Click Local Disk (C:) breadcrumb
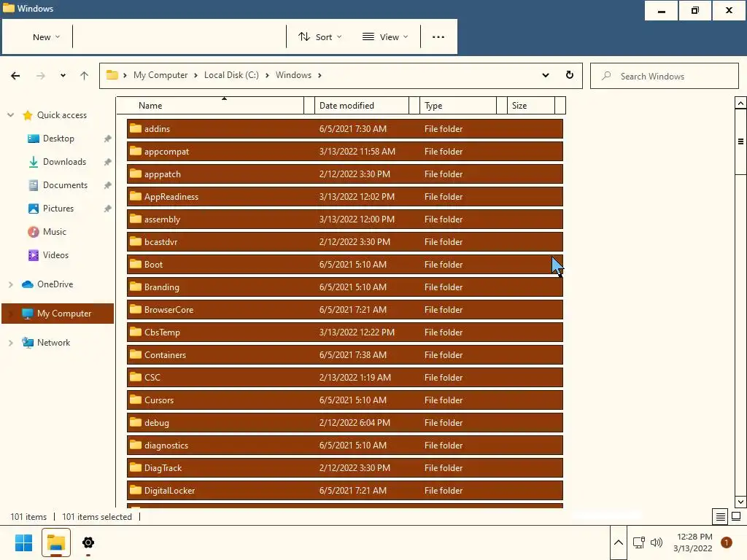The image size is (747, 560). click(231, 75)
